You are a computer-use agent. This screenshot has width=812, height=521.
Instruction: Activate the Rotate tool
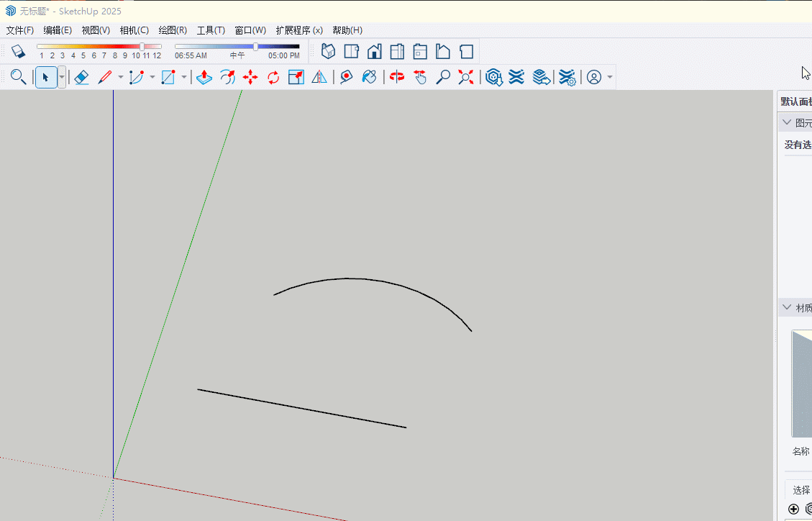pos(273,77)
